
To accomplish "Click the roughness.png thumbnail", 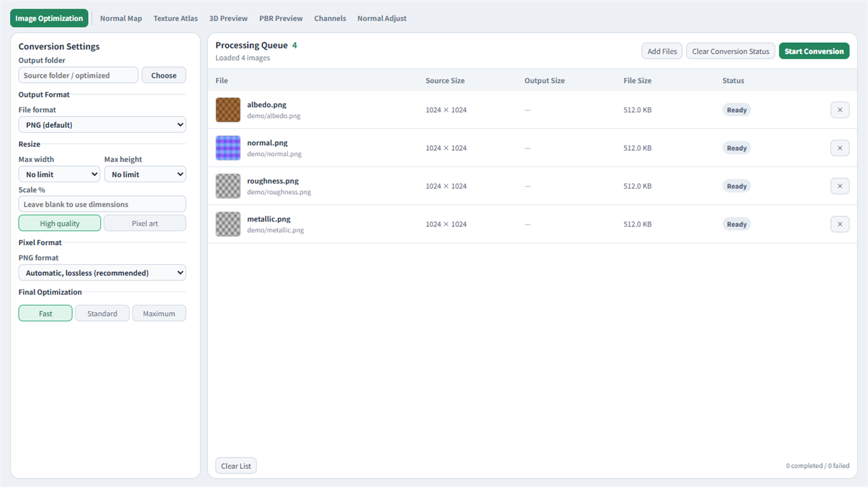I will [x=228, y=186].
